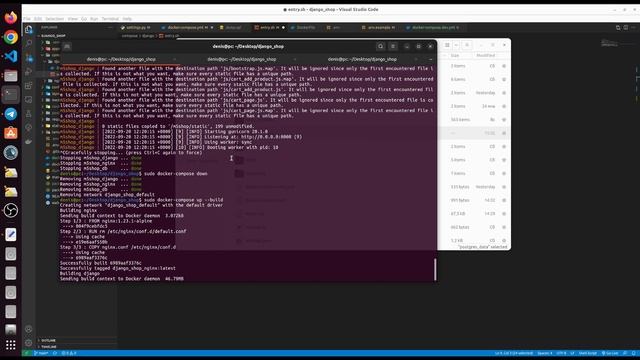The width and height of the screenshot is (640, 360).
Task: Open Run and Debug view in activity bar
Action: pos(29,71)
